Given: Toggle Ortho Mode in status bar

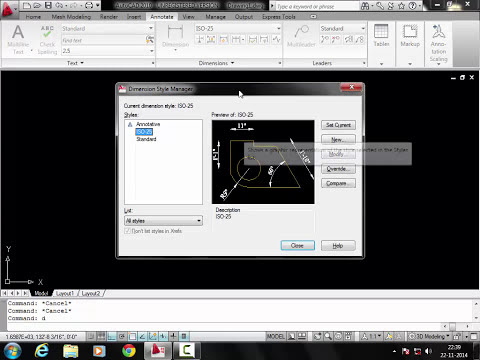Looking at the screenshot, I should [112, 336].
